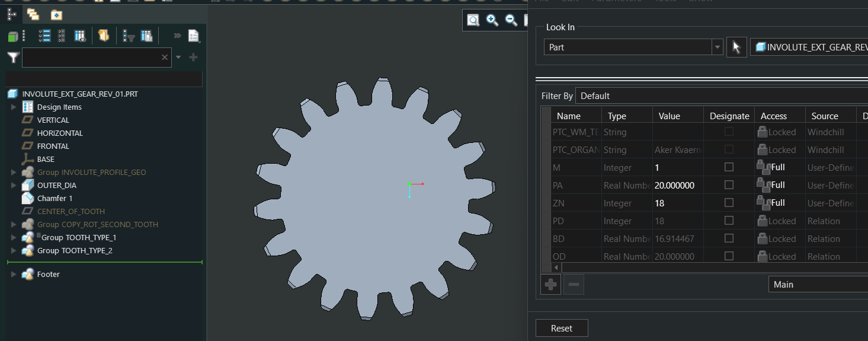Viewport: 868px width, 341px height.
Task: Select value 18 of parameter ZN
Action: (659, 203)
